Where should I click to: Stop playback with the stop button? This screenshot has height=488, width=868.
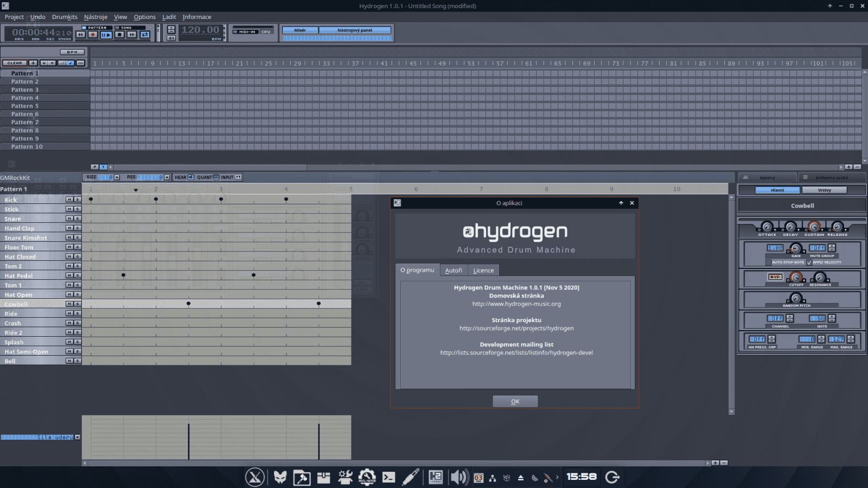point(119,35)
